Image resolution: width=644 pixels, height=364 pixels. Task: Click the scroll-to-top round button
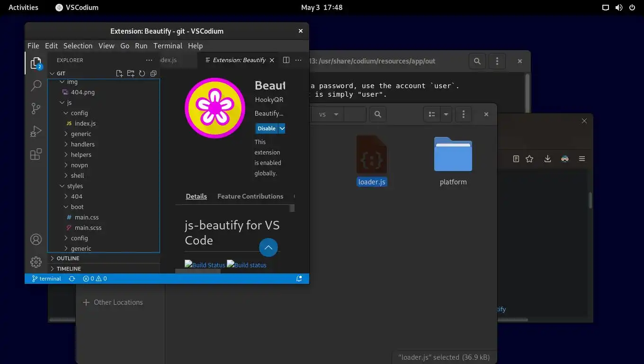(268, 247)
